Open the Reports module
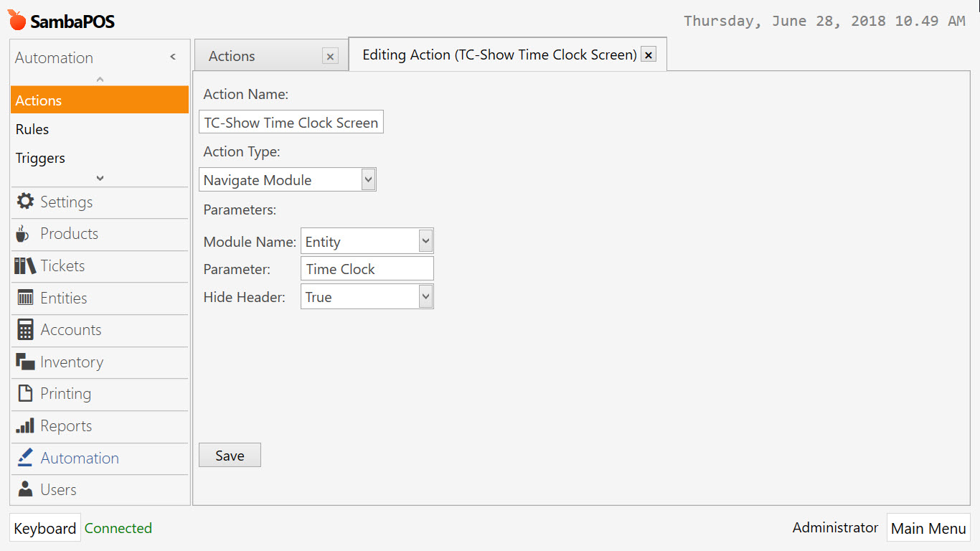This screenshot has height=551, width=980. click(62, 426)
